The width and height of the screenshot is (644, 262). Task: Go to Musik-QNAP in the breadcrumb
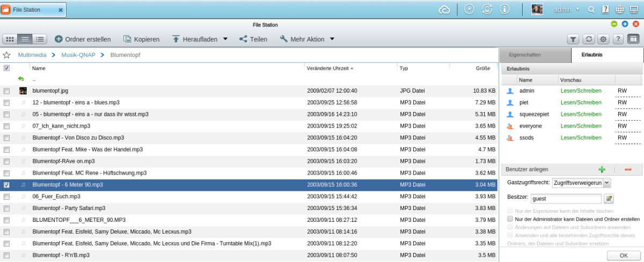point(78,55)
